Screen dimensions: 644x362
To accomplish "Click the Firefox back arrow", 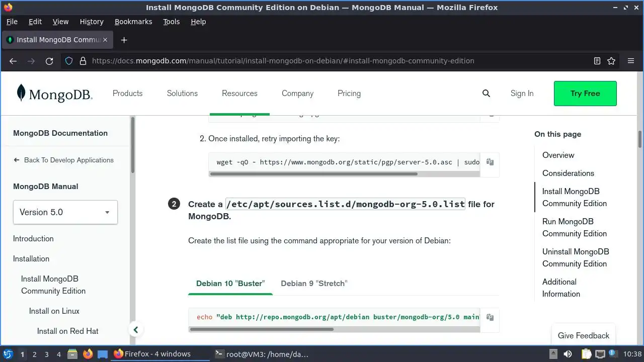I will pyautogui.click(x=13, y=61).
